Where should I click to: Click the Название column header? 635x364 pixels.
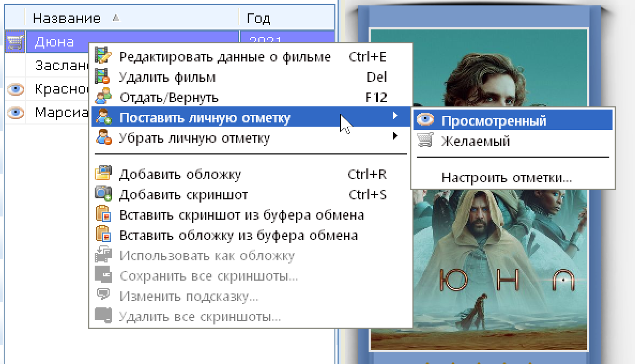click(x=132, y=18)
